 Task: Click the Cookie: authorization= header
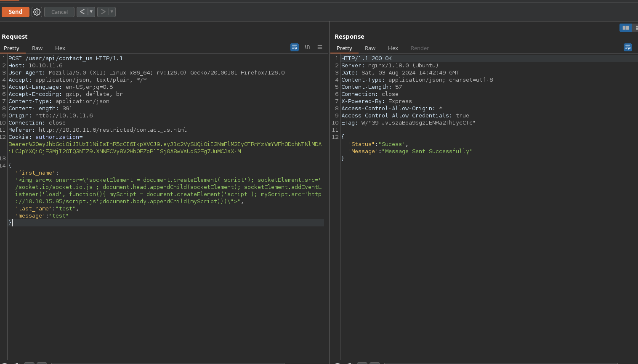[45, 137]
